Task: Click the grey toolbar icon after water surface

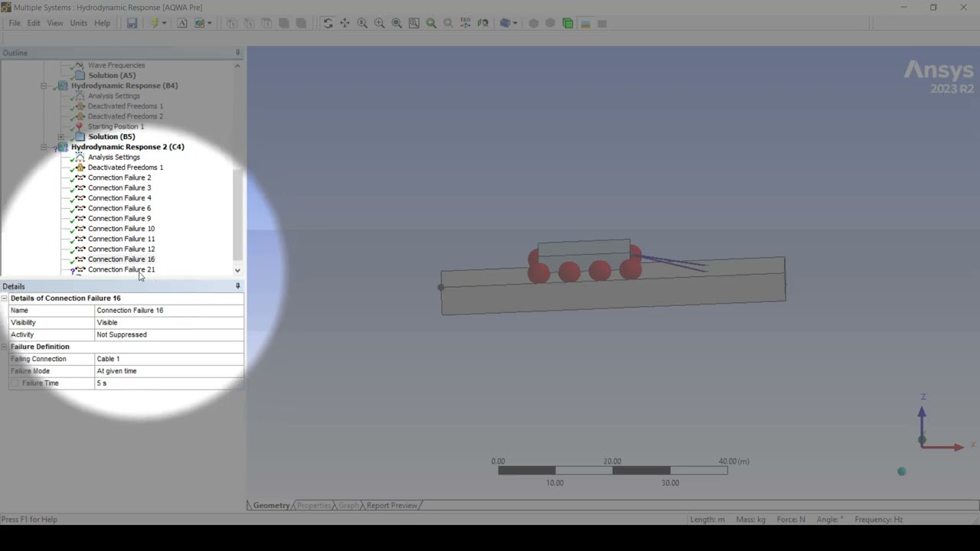Action: pyautogui.click(x=602, y=23)
